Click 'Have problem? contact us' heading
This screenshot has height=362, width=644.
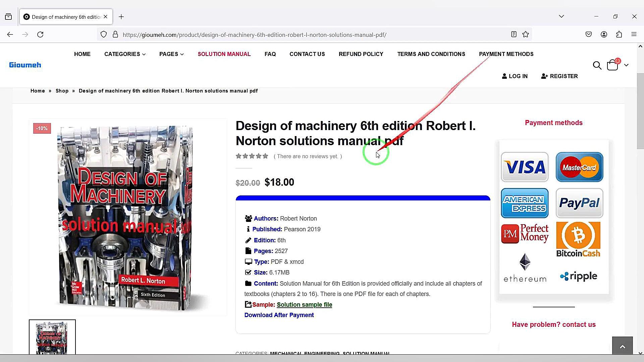coord(554,324)
